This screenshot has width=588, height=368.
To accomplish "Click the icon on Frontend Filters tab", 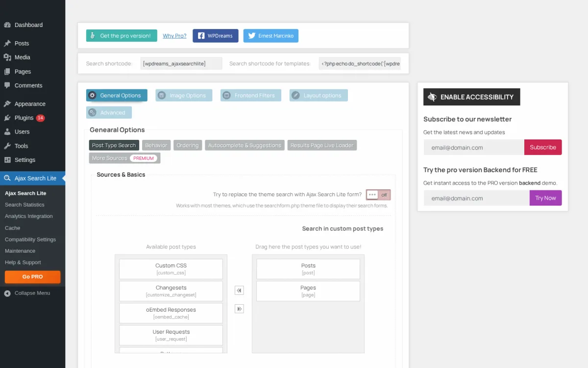I will point(226,95).
